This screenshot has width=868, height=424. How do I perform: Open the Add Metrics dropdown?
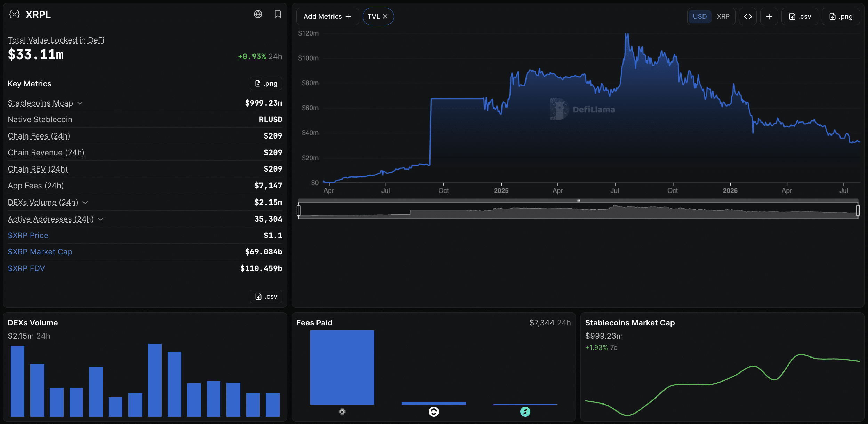pos(327,16)
